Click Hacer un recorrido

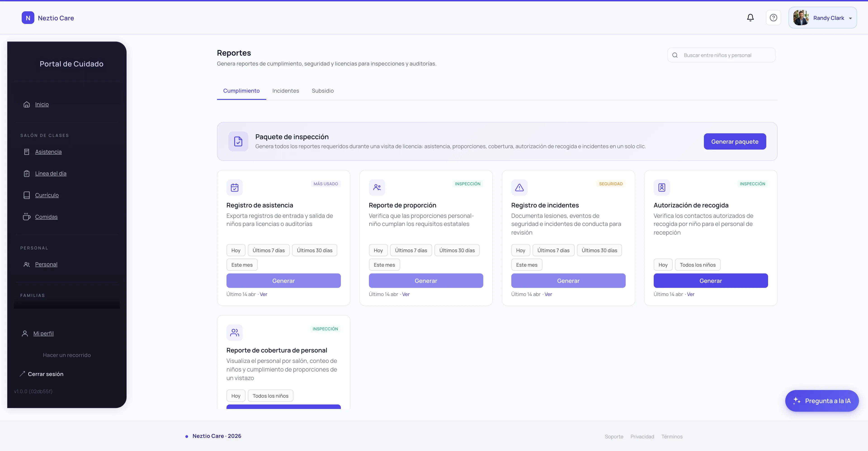(67, 355)
